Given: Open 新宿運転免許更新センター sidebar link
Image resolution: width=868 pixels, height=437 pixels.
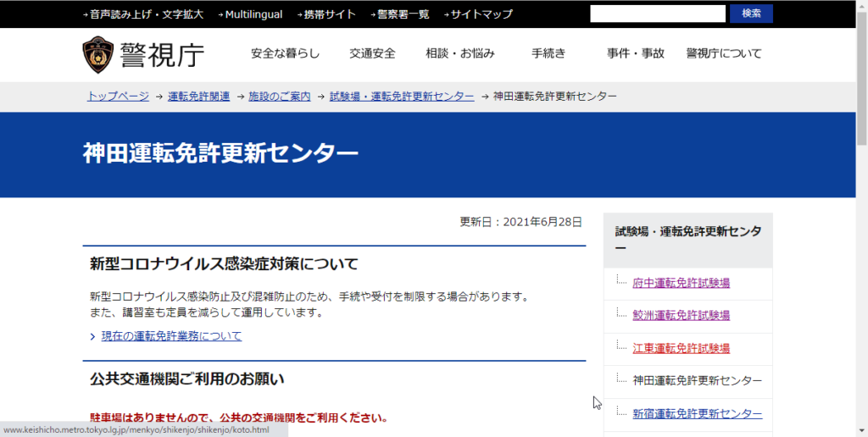Looking at the screenshot, I should click(698, 414).
